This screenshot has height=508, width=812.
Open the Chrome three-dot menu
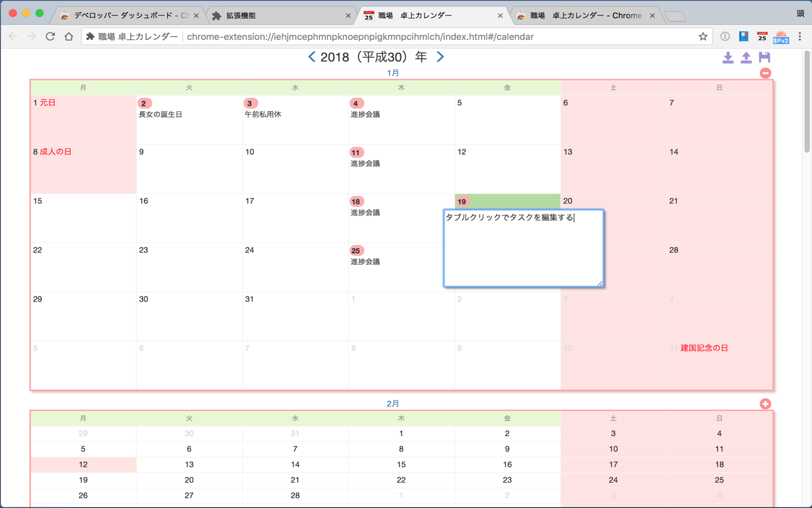[x=800, y=37]
